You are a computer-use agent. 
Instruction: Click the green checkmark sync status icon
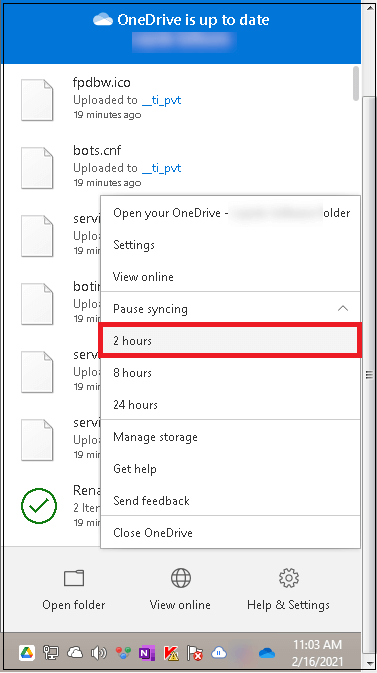click(x=39, y=506)
